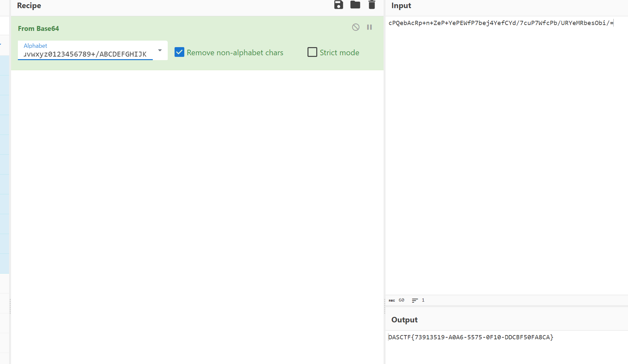Click the DASCTF flag text in Output
This screenshot has height=364, width=628.
(470, 337)
